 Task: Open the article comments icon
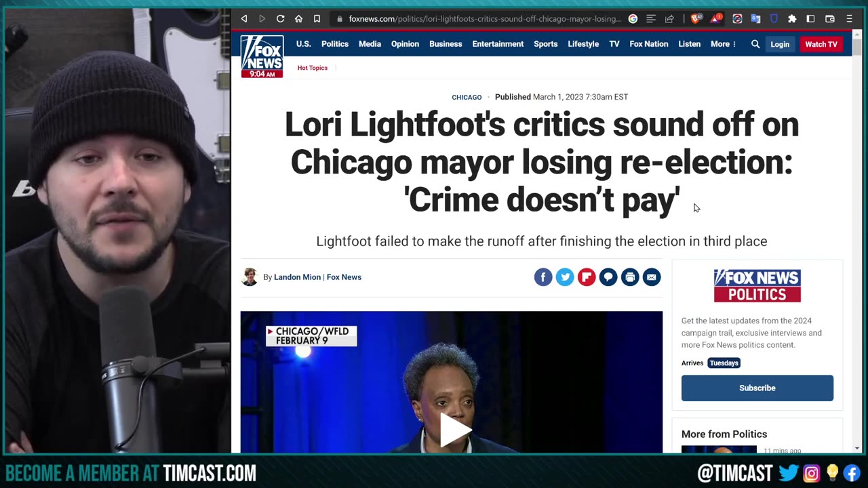608,277
